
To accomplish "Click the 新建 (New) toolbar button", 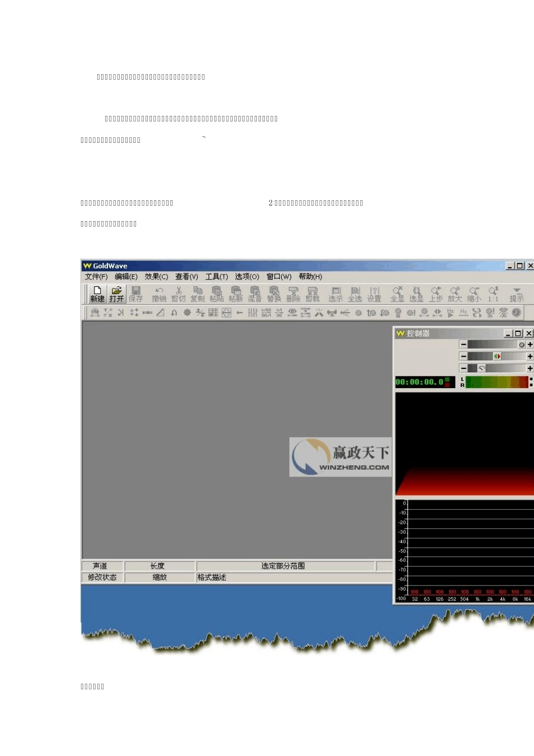I will coord(97,294).
